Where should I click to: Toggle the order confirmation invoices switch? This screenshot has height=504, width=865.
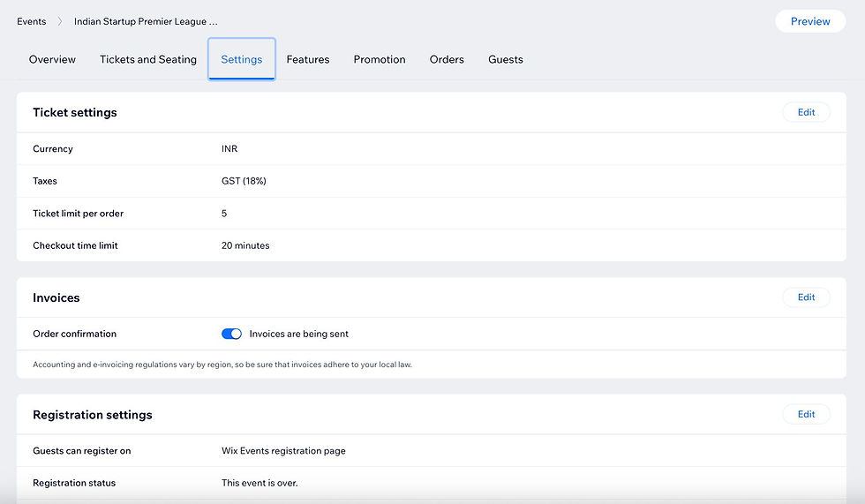[231, 334]
